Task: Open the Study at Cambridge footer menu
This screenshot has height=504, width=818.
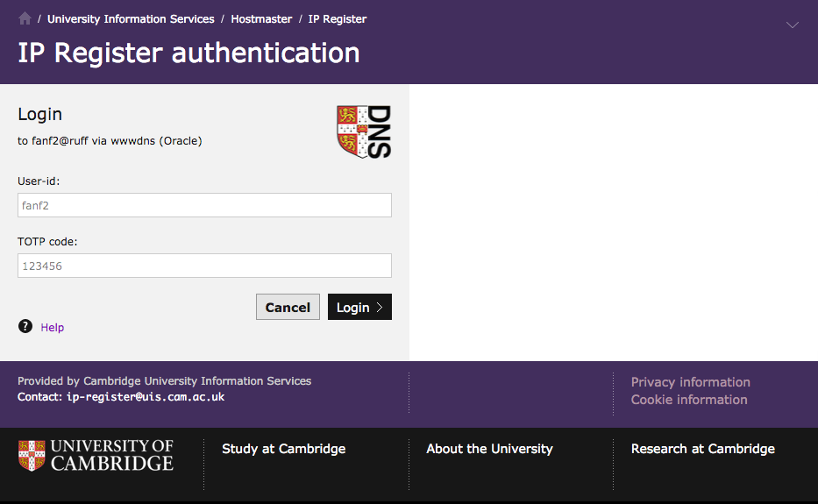Action: [x=283, y=449]
